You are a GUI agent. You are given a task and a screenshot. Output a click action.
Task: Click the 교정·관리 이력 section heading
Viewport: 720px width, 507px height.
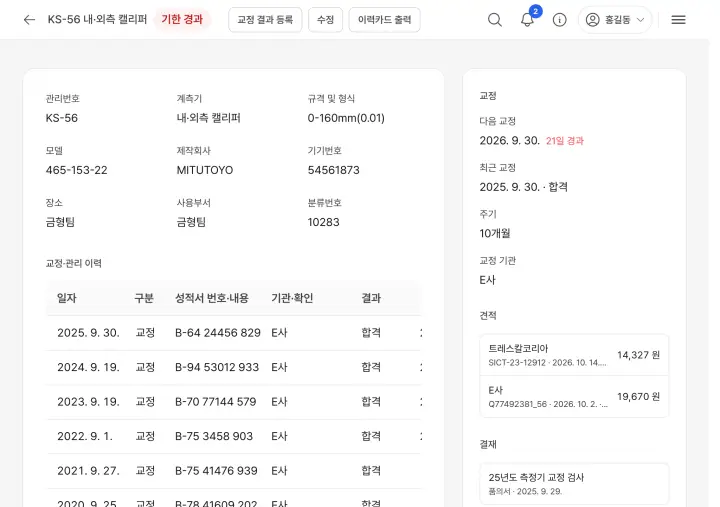click(73, 263)
